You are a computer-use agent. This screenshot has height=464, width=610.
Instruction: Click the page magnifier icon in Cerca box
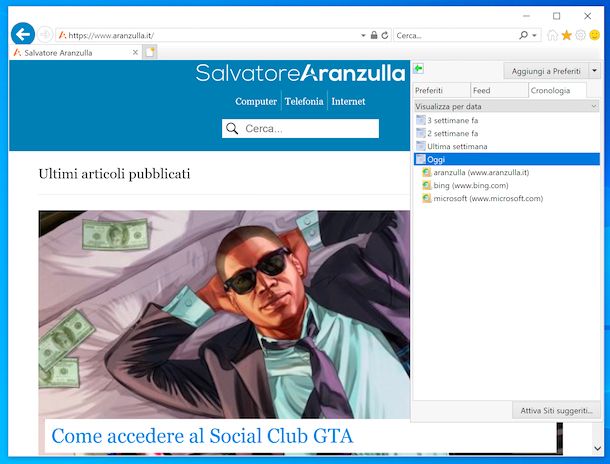232,128
